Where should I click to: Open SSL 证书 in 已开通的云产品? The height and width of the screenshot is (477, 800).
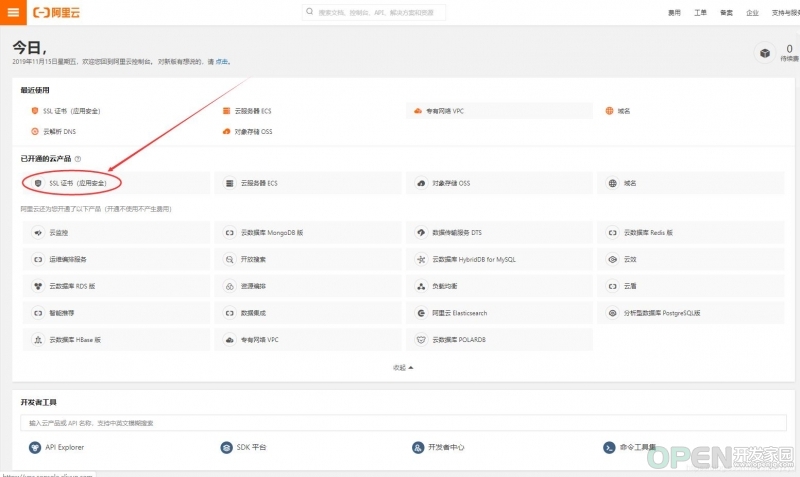116,183
